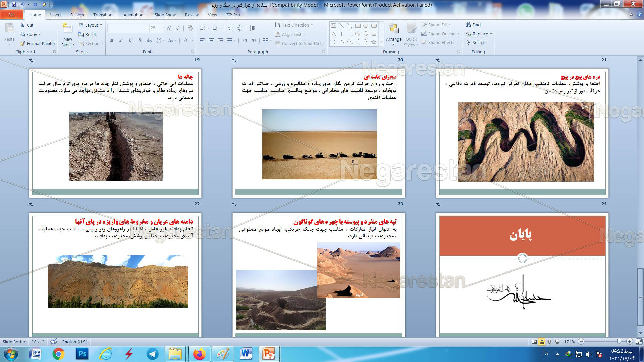Open the Transitions tab

[103, 15]
